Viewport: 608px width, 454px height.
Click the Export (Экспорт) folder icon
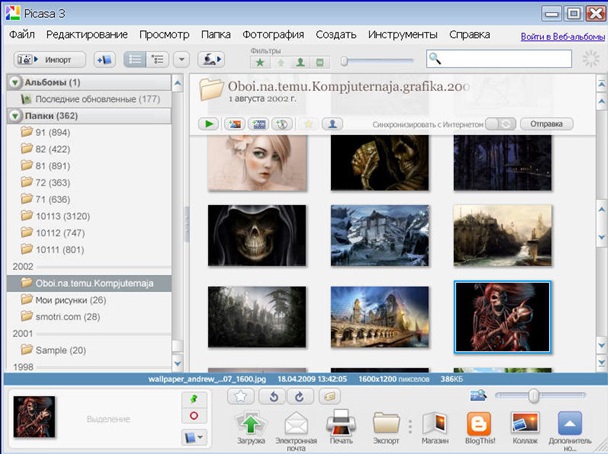click(x=386, y=423)
